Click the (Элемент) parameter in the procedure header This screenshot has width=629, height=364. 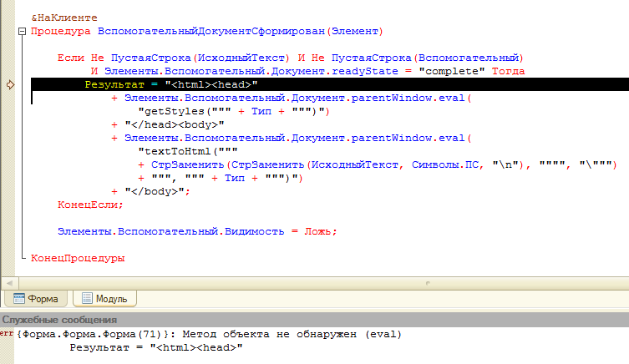tap(355, 31)
